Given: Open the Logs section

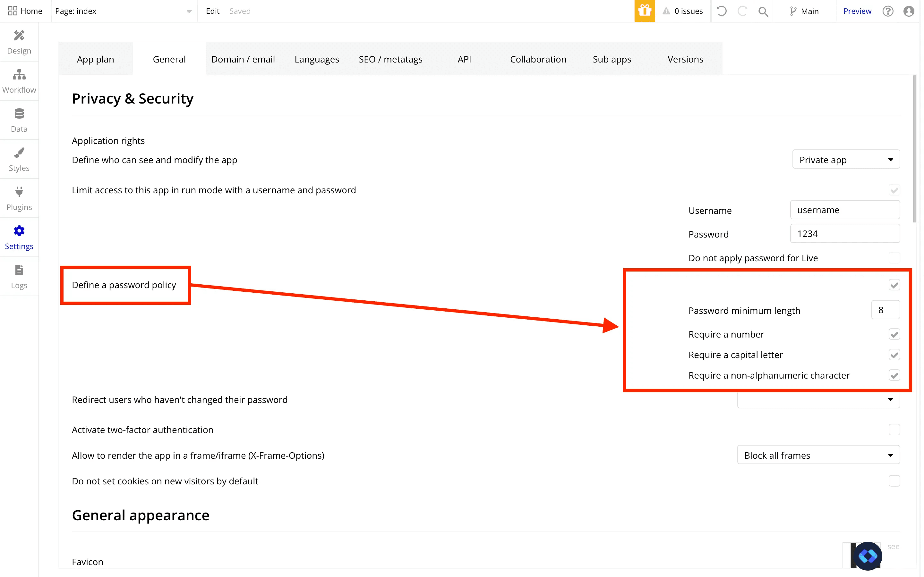Looking at the screenshot, I should pyautogui.click(x=19, y=277).
